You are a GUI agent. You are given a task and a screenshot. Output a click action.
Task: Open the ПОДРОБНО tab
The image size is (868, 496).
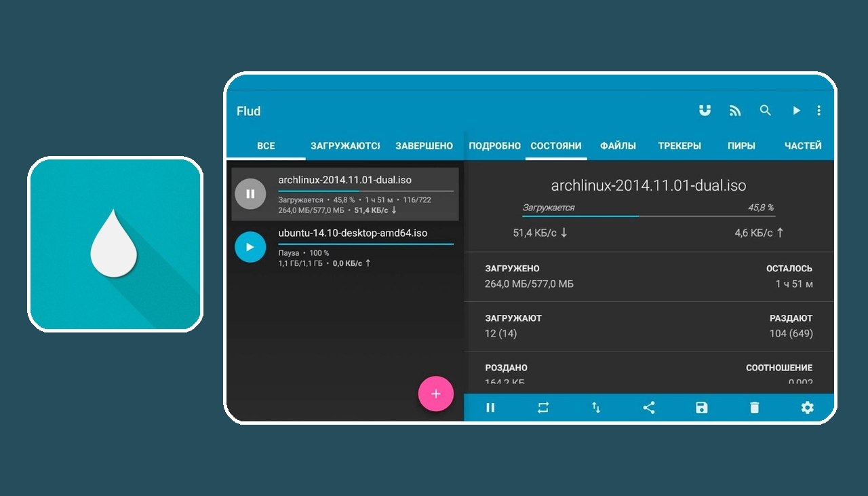coord(494,146)
